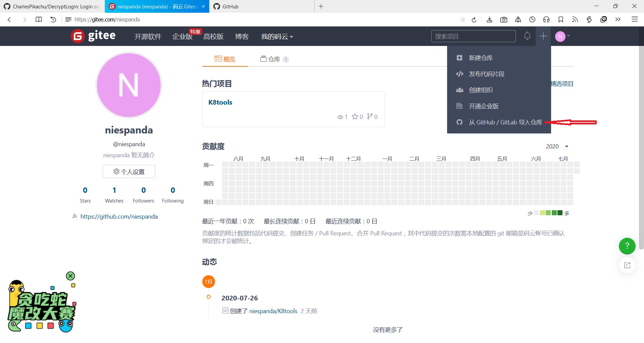Click the 7月 timeline marker
The width and height of the screenshot is (644, 343).
209,282
